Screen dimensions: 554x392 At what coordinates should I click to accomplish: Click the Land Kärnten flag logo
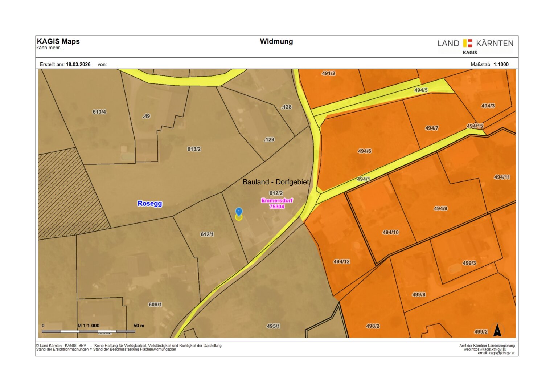click(468, 43)
